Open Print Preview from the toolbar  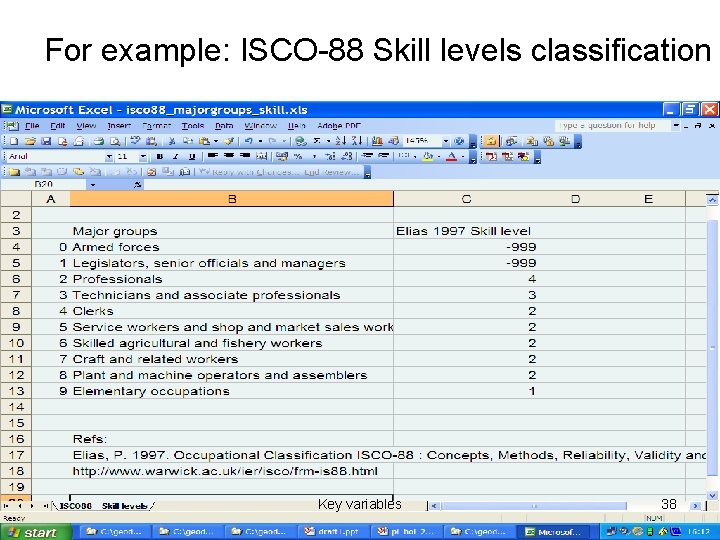tap(115, 141)
